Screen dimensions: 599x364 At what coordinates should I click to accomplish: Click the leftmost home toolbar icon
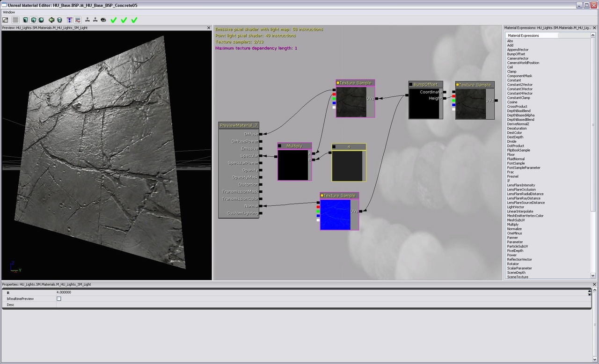(x=5, y=20)
